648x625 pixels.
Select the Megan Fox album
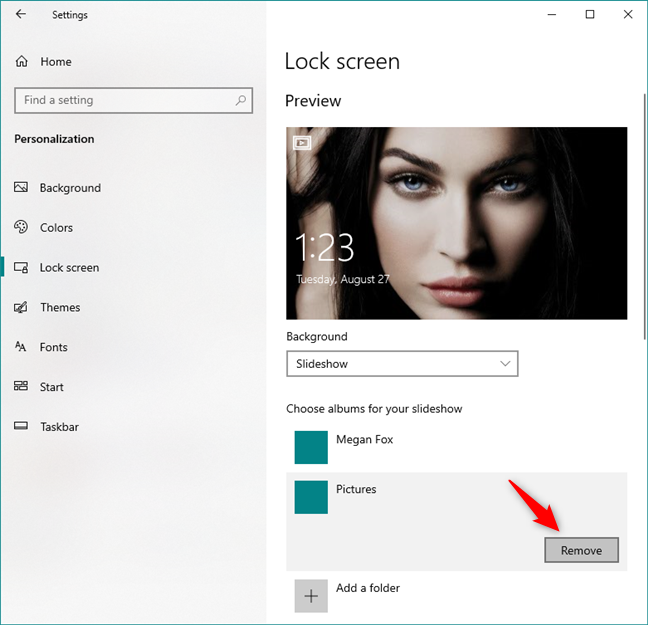click(x=364, y=440)
